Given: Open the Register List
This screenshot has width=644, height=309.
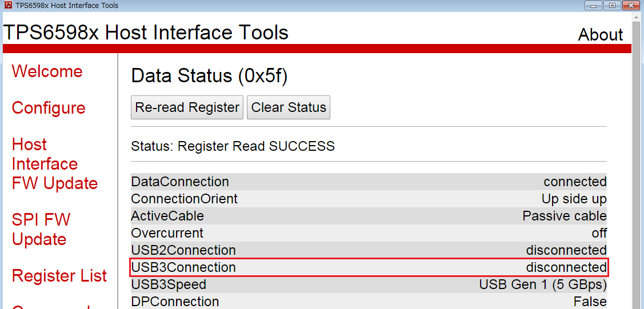Looking at the screenshot, I should [59, 276].
